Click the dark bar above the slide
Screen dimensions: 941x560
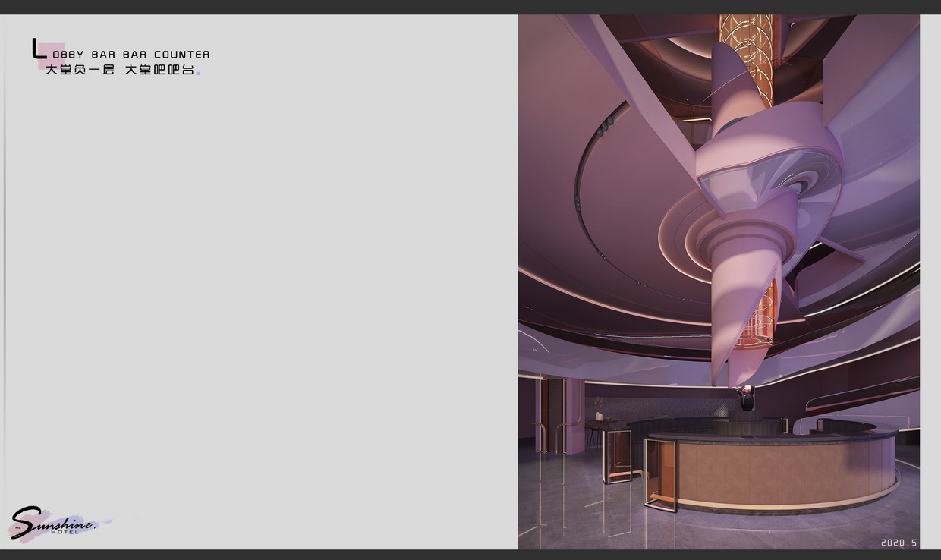pos(470,7)
